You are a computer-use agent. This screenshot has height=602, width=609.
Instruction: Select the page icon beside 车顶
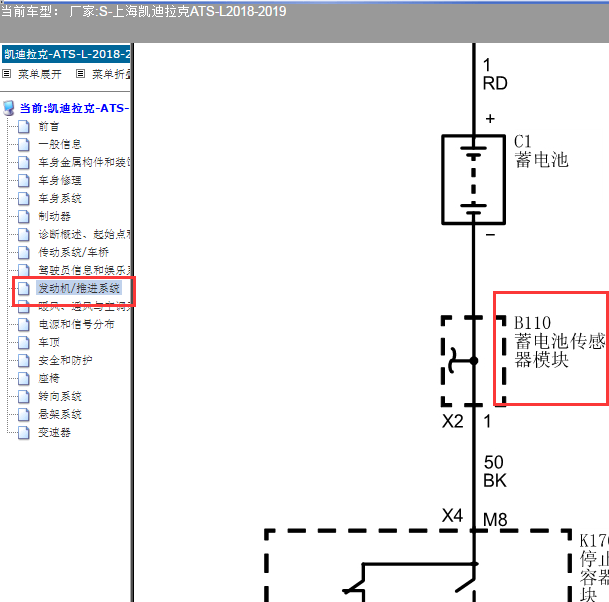[24, 342]
